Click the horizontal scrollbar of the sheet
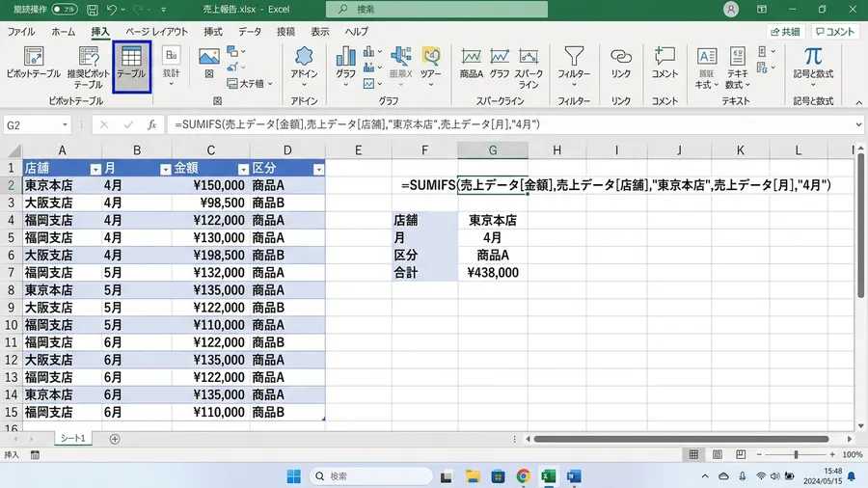Image resolution: width=868 pixels, height=488 pixels. click(681, 439)
